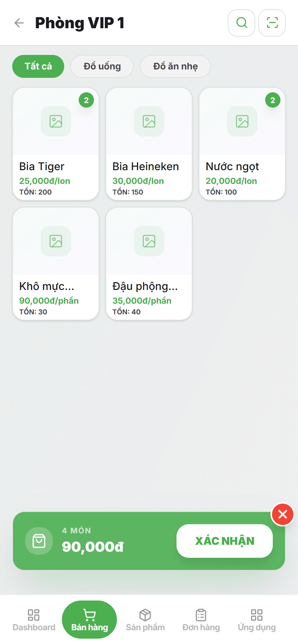Go back using the arrow icon
This screenshot has width=298, height=644.
(x=19, y=23)
